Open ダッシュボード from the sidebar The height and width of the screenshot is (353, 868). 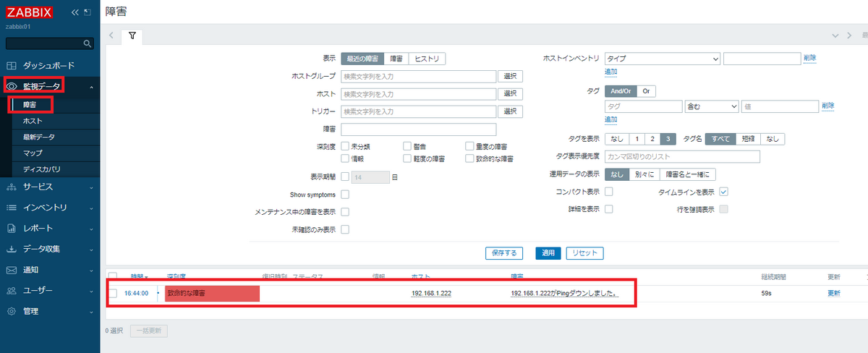tap(48, 65)
